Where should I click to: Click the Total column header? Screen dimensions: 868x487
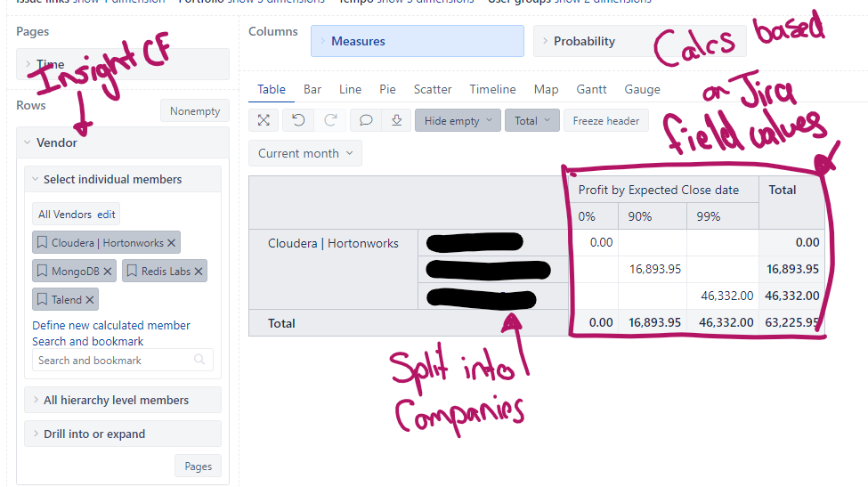tap(791, 203)
